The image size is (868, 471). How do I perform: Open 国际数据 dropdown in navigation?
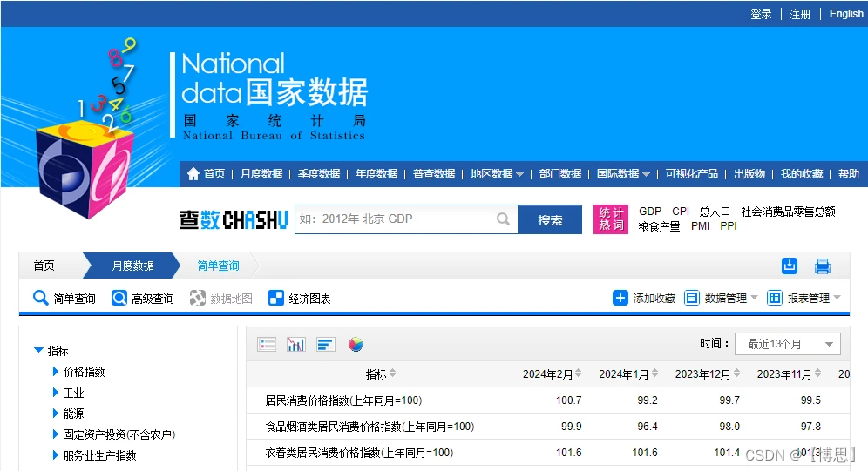click(x=623, y=173)
